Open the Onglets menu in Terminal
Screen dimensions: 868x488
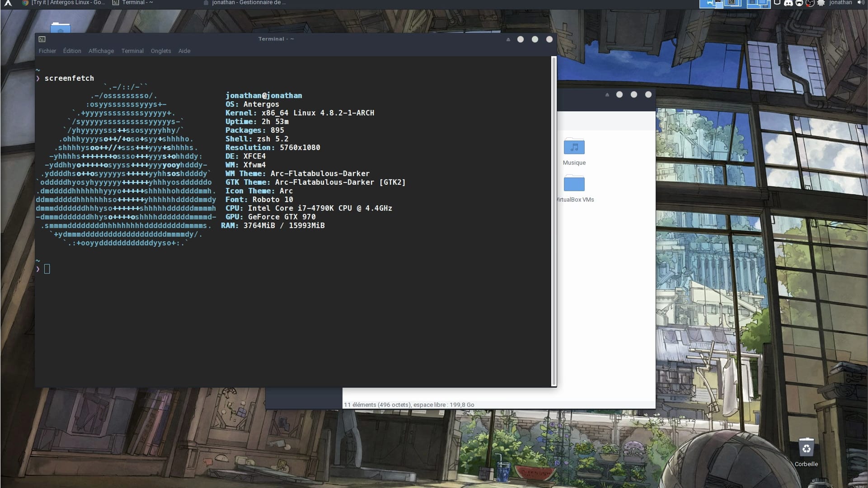(161, 51)
